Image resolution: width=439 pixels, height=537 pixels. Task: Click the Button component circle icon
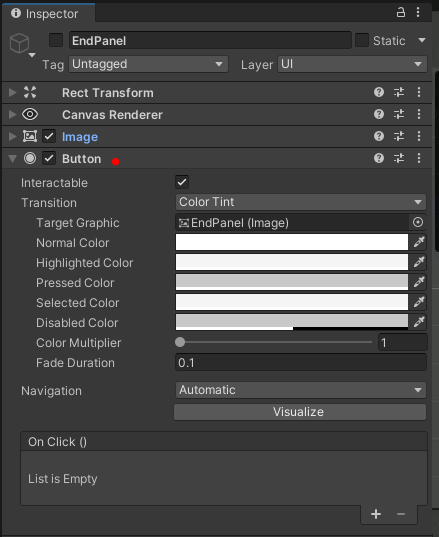click(x=30, y=158)
